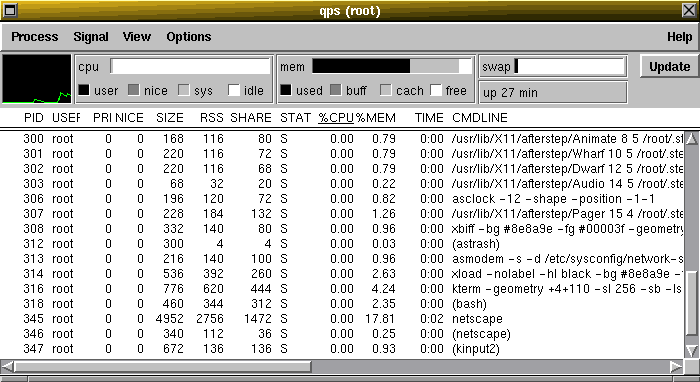Screen dimensions: 700x382
Task: Sort by the STAT column header
Action: pyautogui.click(x=295, y=118)
